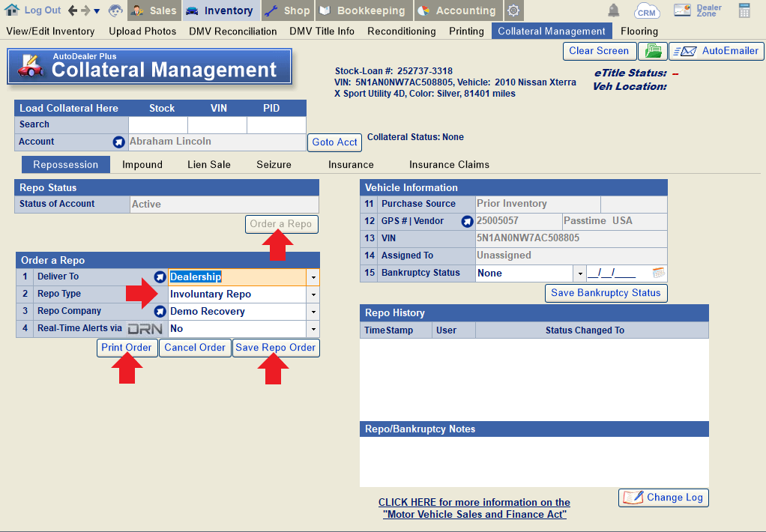Switch to the Insurance tab
Image resolution: width=766 pixels, height=532 pixels.
pos(351,165)
